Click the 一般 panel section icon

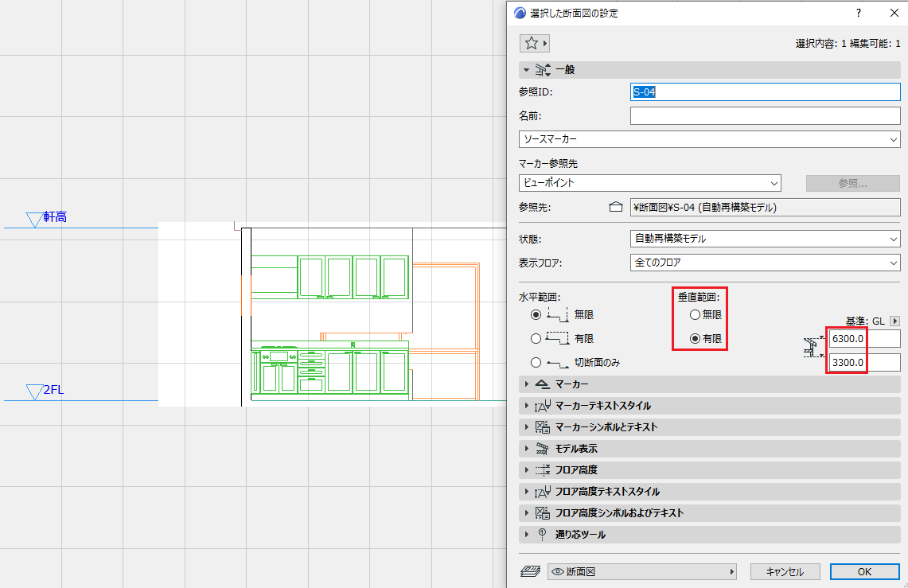(x=543, y=70)
